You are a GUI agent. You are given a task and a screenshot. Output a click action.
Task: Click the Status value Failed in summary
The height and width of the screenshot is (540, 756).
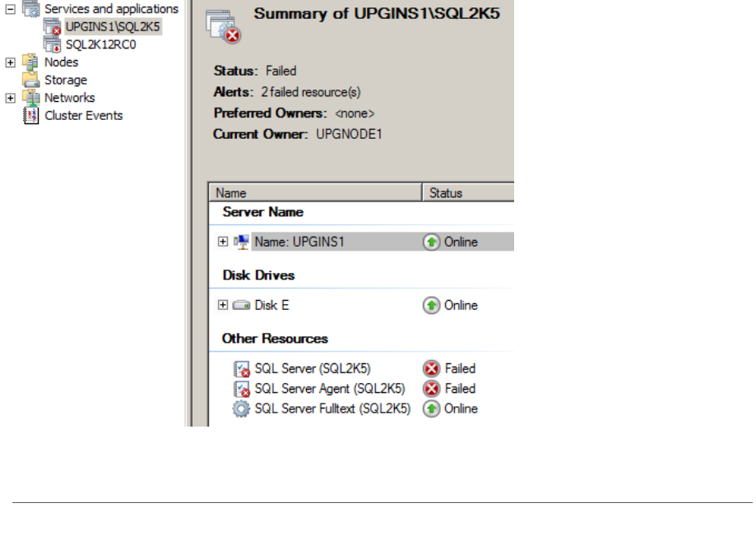click(x=281, y=71)
